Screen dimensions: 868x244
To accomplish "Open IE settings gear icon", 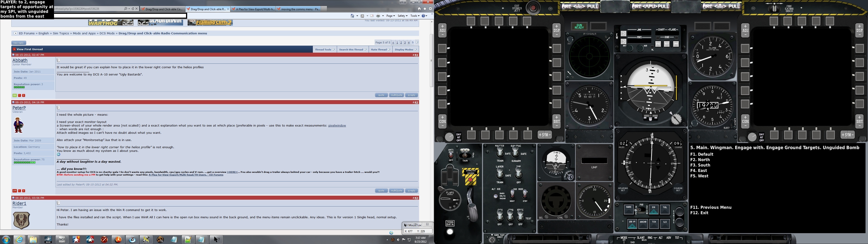I will pyautogui.click(x=430, y=9).
